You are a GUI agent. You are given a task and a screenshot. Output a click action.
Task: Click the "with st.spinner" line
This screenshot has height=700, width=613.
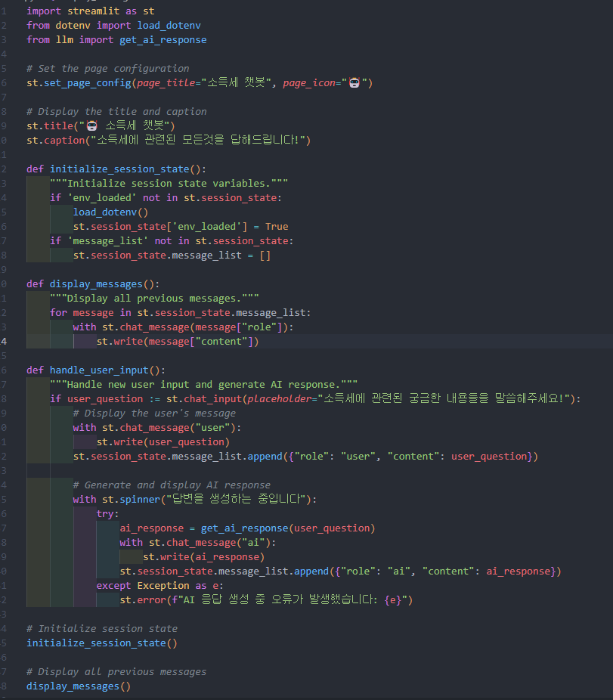[195, 499]
